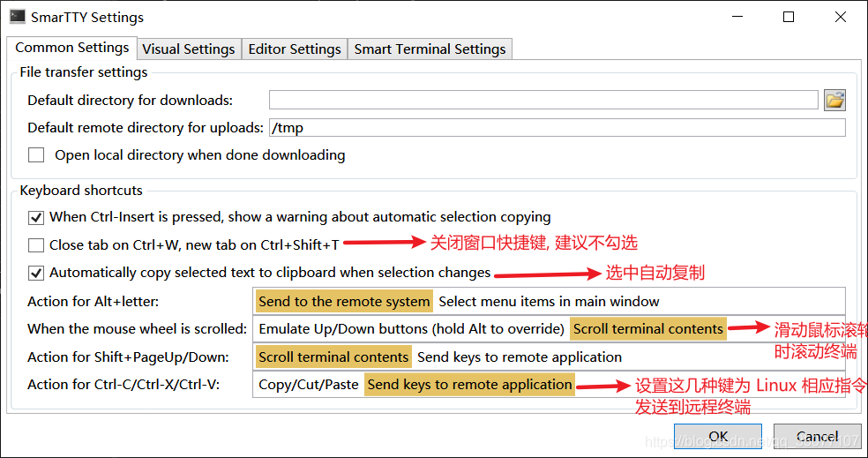Click the Action for Shift+PageUp/Down label

click(129, 357)
